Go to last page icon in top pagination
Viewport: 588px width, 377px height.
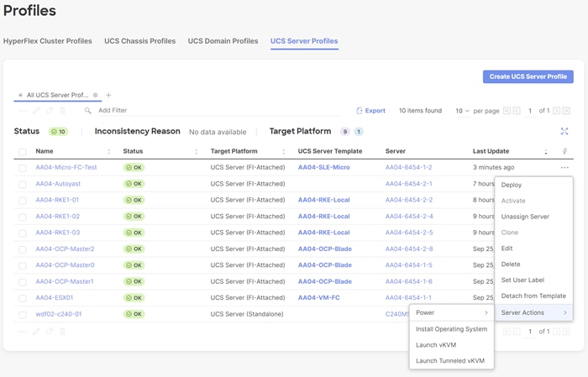566,111
